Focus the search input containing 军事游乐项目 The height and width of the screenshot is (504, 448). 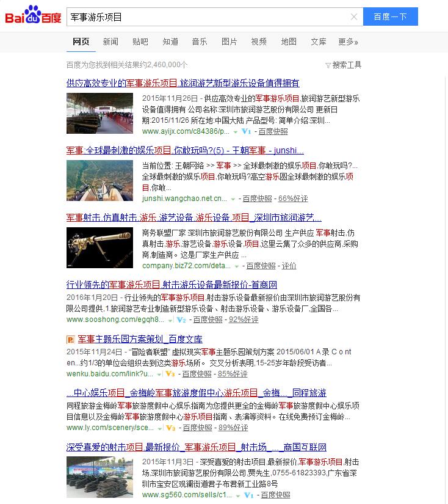click(208, 16)
